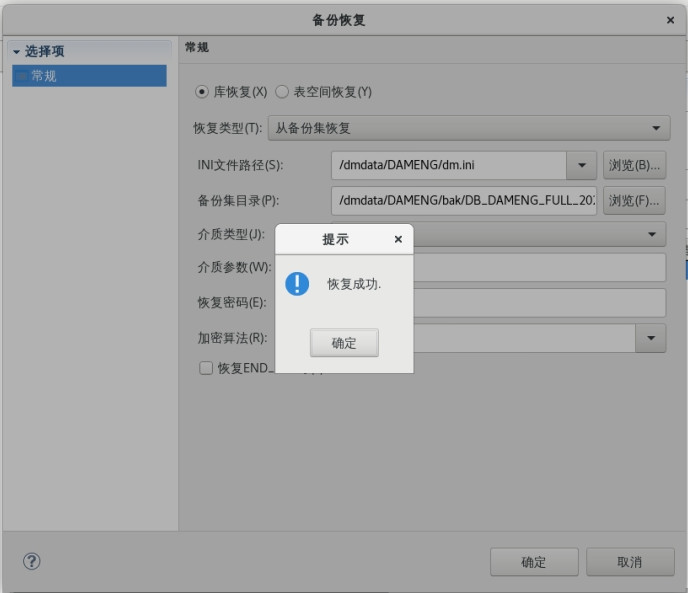Open the 介质类型 dropdown arrow
This screenshot has width=688, height=593.
tap(652, 234)
